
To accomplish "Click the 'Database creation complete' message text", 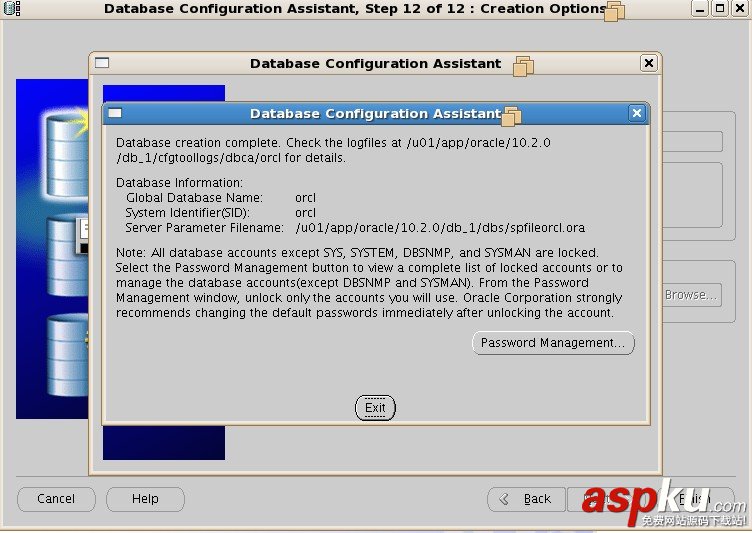I will pos(333,150).
